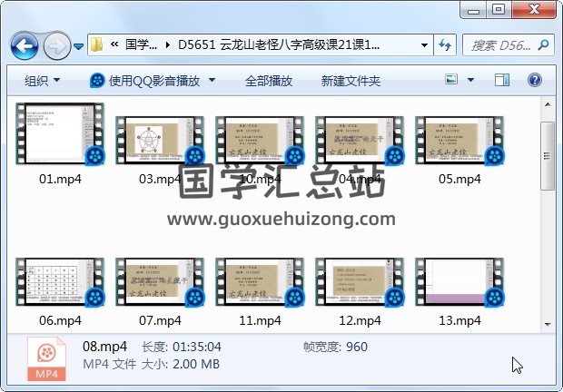The image size is (563, 392).
Task: Click the 05.mp4 file name label
Action: point(459,179)
